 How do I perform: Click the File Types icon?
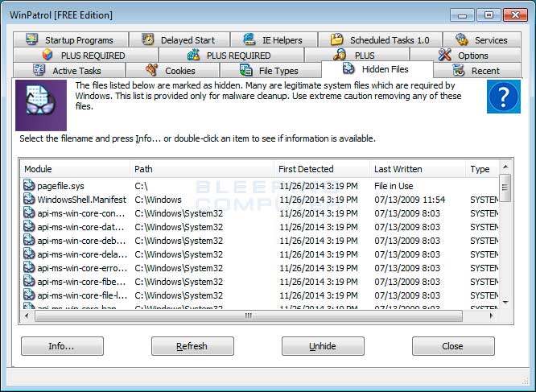245,70
